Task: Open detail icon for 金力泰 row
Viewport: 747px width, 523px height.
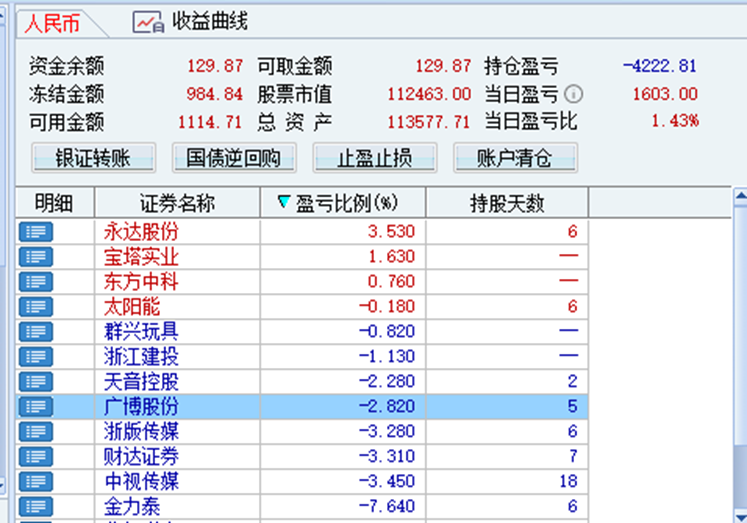Action: click(36, 506)
